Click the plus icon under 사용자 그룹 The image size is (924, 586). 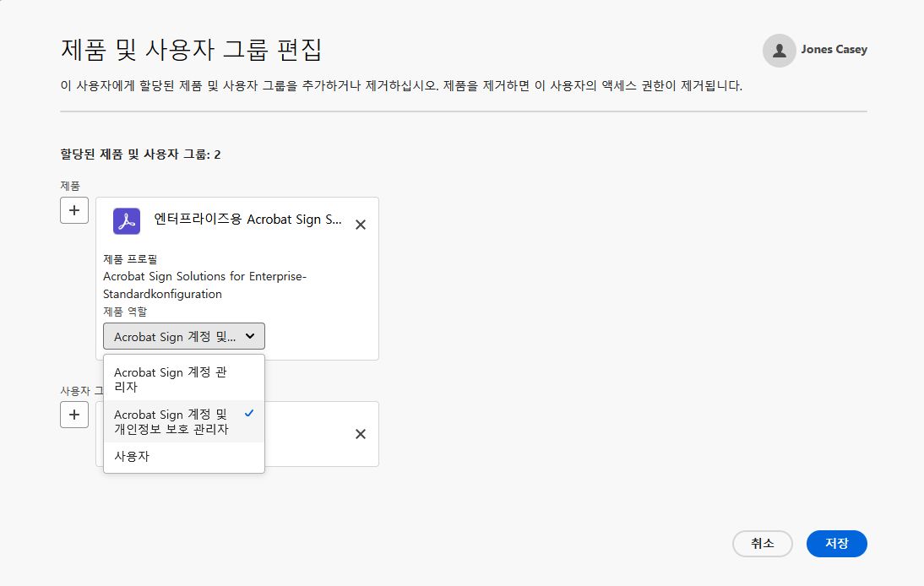pyautogui.click(x=74, y=415)
